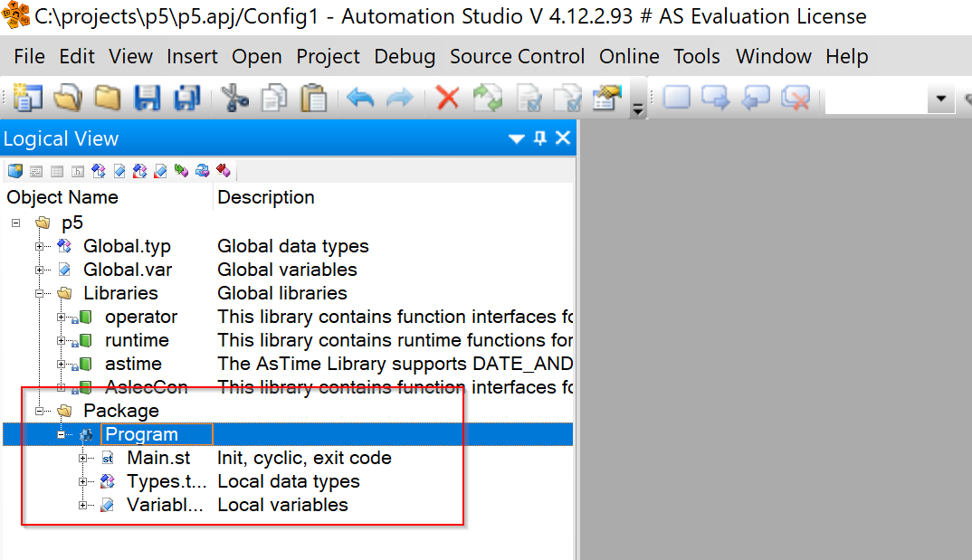Viewport: 972px width, 560px height.
Task: Open the Project menu
Action: point(328,56)
